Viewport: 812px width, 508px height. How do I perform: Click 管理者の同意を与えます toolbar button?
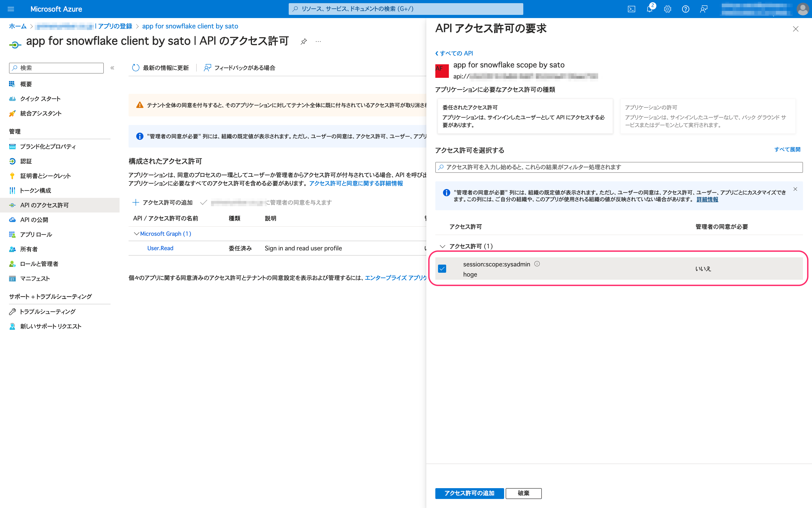tap(266, 202)
